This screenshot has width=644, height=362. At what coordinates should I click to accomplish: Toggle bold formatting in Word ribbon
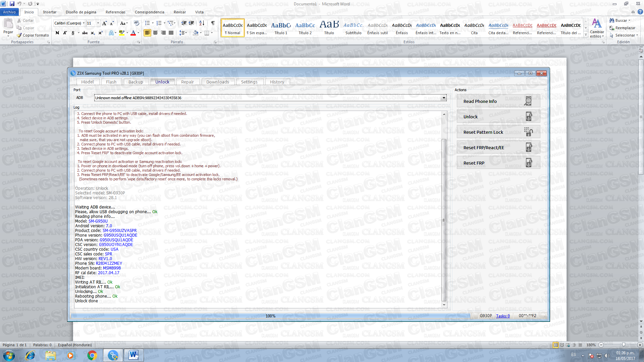coord(57,33)
